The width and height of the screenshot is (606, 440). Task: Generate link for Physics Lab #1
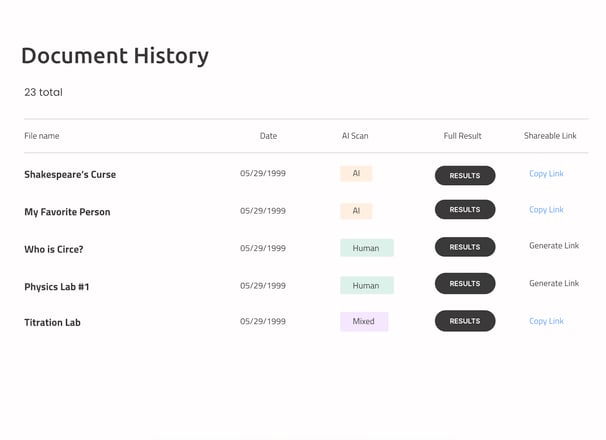click(x=554, y=283)
